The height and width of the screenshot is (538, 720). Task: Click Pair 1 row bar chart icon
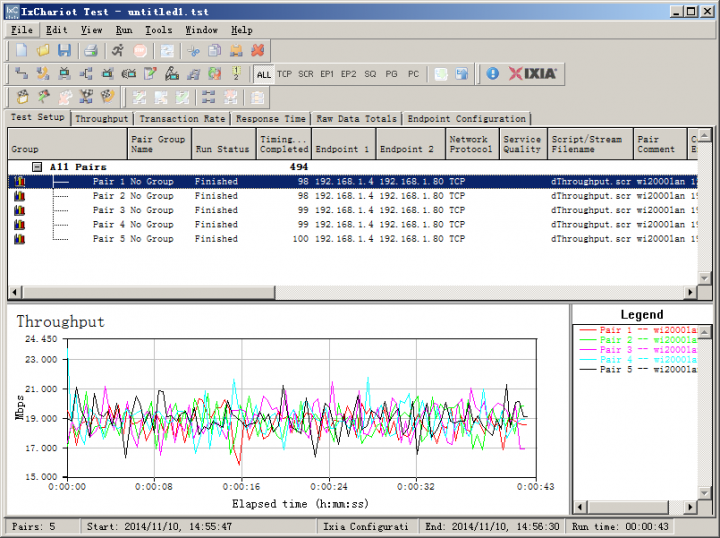click(x=19, y=181)
